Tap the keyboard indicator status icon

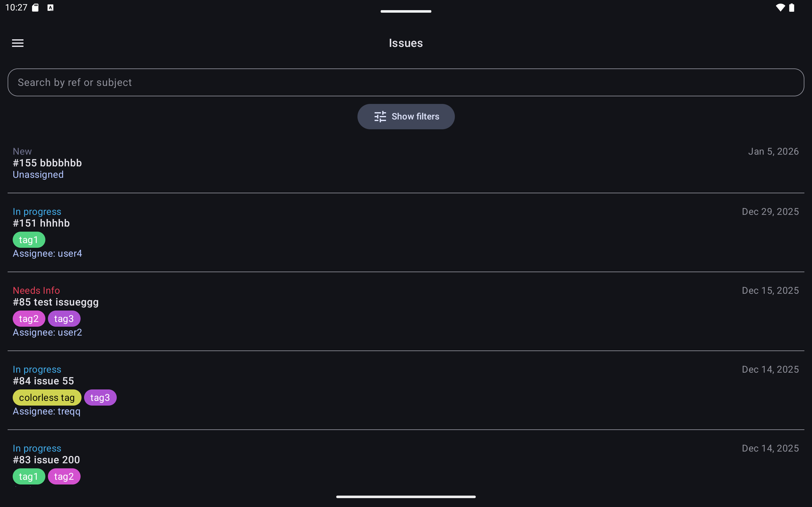click(50, 8)
